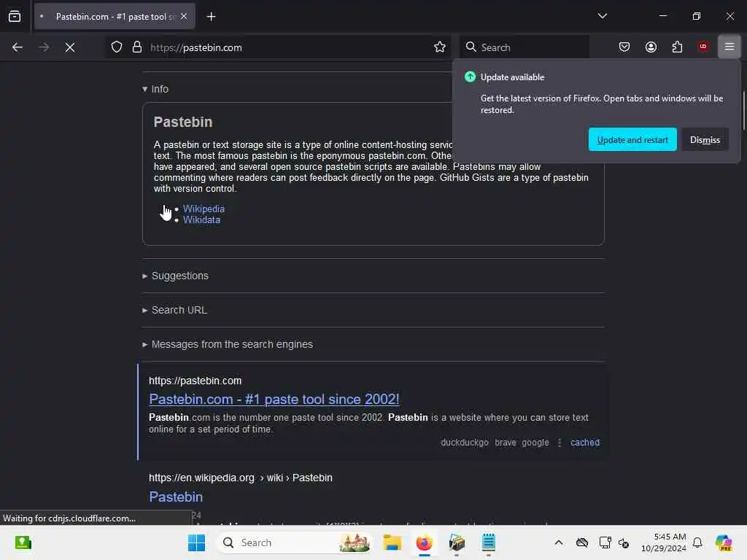
Task: Open the three-dot result options icon
Action: tap(560, 443)
